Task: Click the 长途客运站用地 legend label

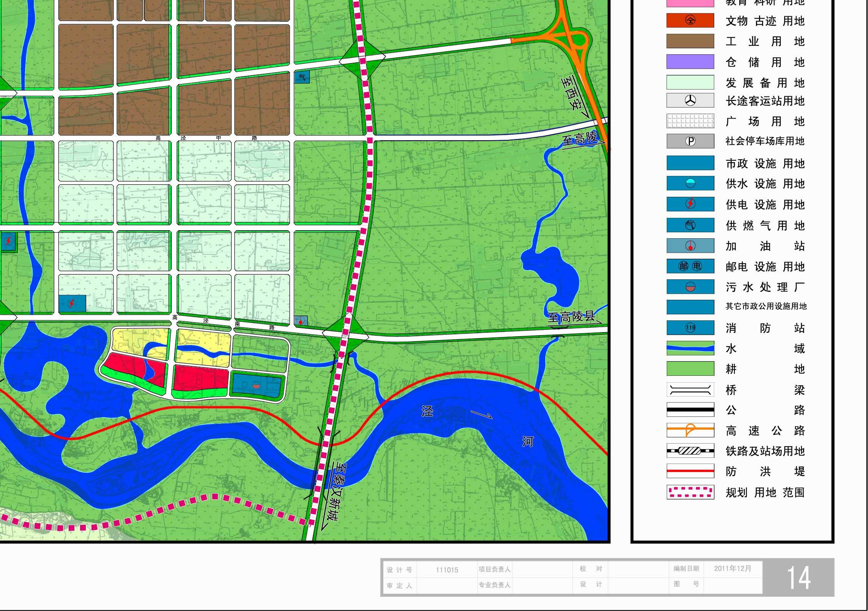Action: pos(765,101)
